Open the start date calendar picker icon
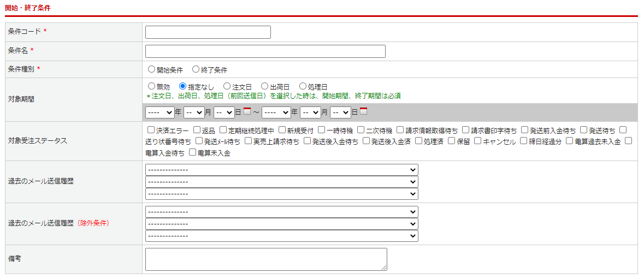This screenshot has width=644, height=279. [247, 112]
